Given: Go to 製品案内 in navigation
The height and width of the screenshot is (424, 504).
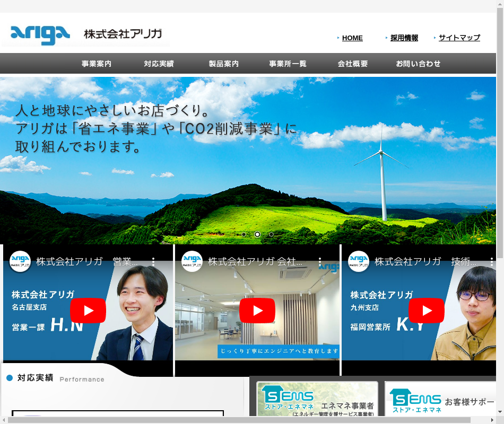Looking at the screenshot, I should 224,64.
